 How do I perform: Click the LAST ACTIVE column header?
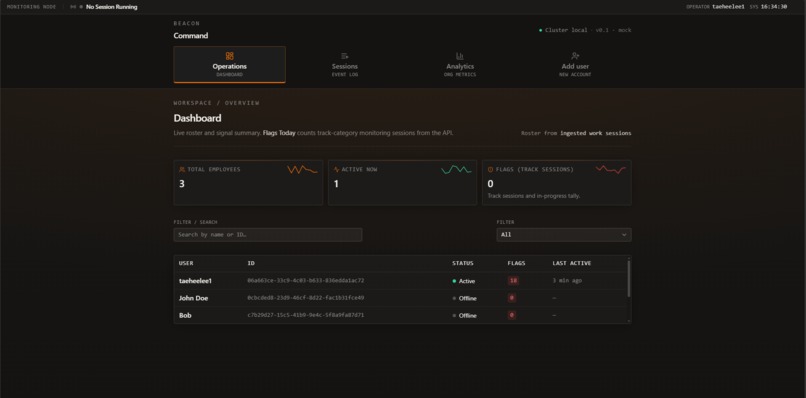(572, 263)
